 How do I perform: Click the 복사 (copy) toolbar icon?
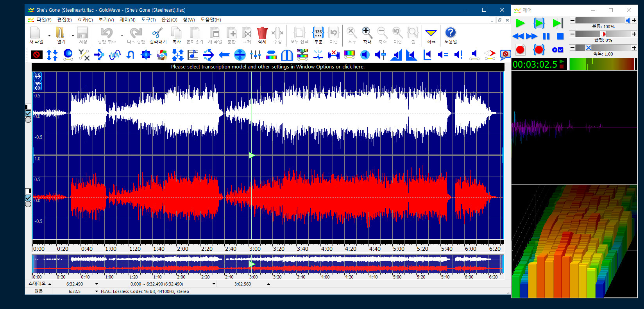(x=177, y=33)
